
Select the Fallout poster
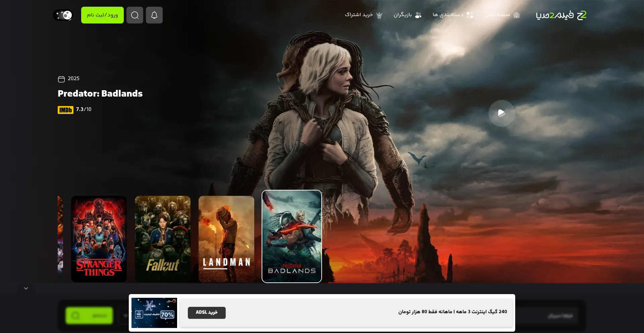click(163, 239)
